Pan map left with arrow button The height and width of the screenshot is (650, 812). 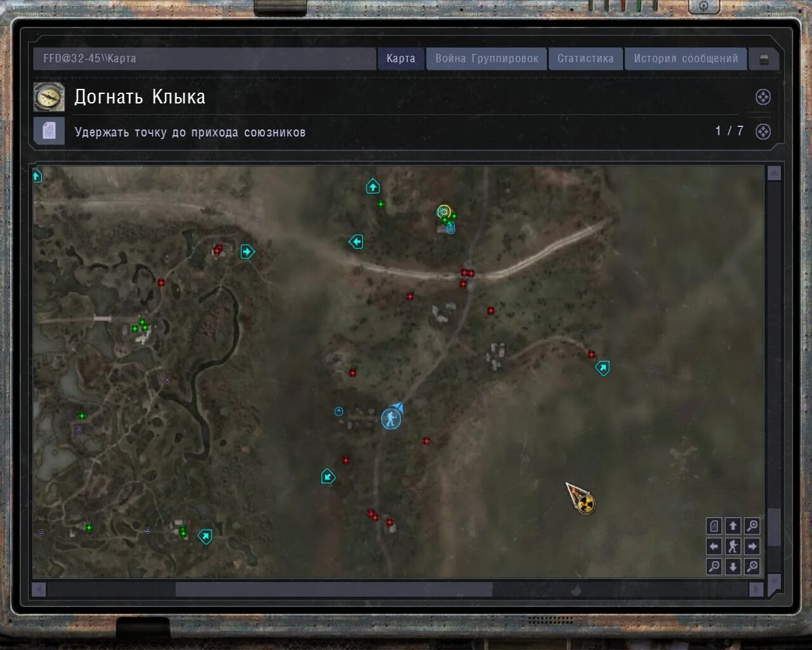tap(714, 546)
